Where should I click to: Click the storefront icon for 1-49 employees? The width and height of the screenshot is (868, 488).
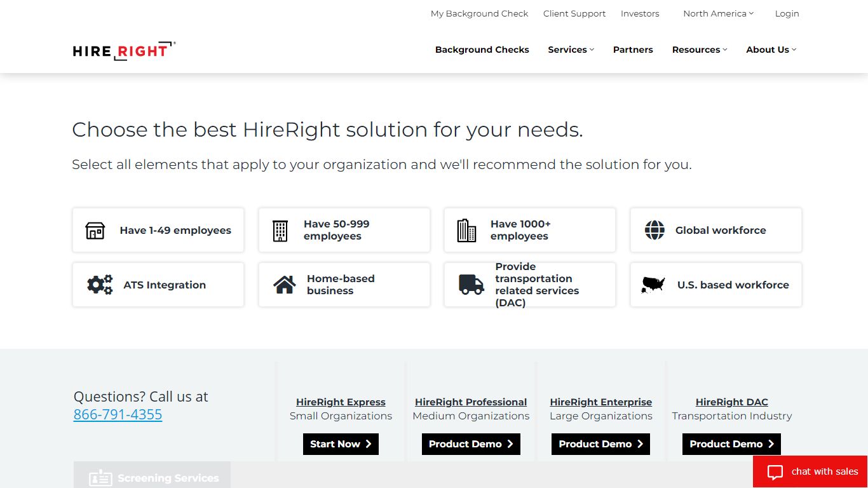click(x=95, y=231)
